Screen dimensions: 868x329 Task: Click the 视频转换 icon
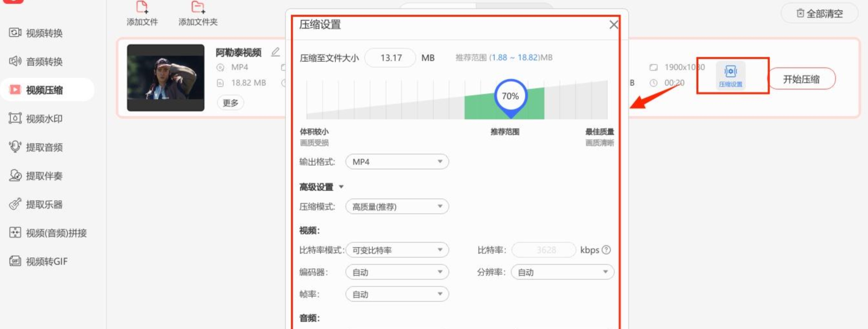click(15, 33)
